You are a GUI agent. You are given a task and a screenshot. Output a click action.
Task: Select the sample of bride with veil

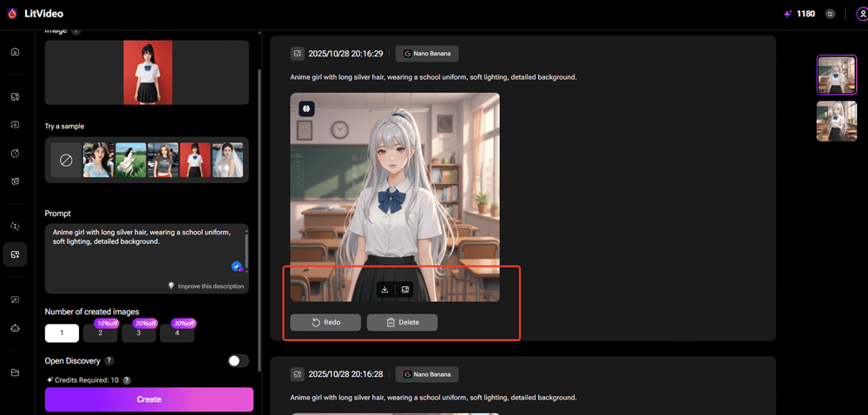pos(227,160)
